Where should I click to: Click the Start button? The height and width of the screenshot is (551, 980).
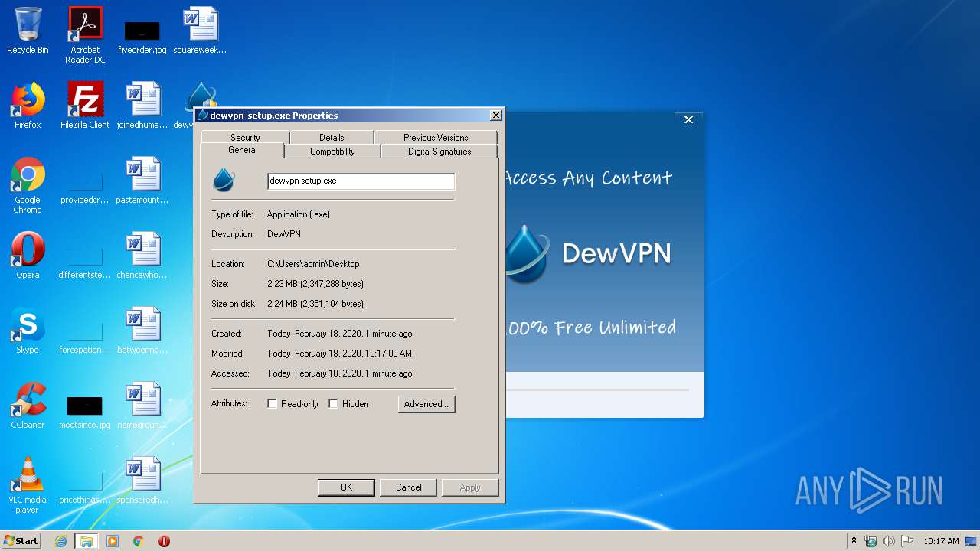point(21,541)
